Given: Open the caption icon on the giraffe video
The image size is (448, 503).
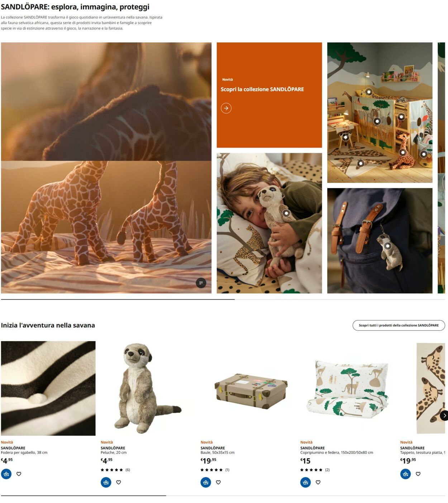Looking at the screenshot, I should coord(201,283).
